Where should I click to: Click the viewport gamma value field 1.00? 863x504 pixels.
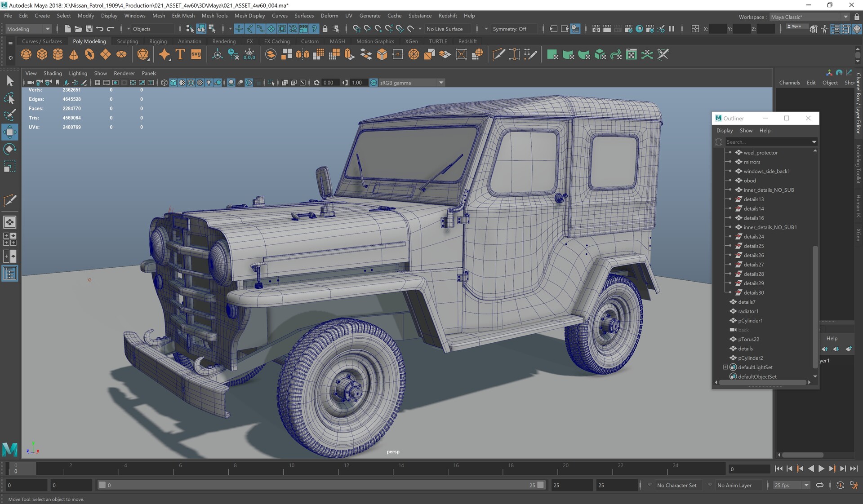pos(358,83)
